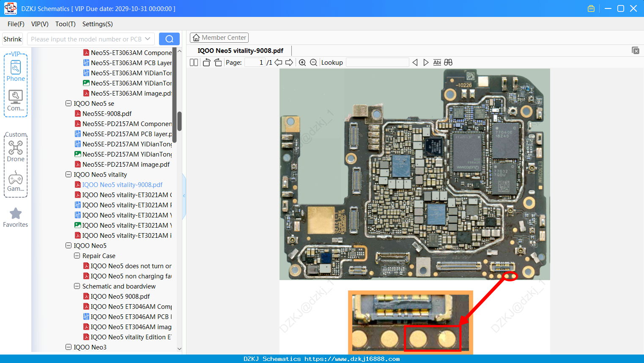Click the Shrink button
Viewport: 644px width, 363px height.
(12, 39)
